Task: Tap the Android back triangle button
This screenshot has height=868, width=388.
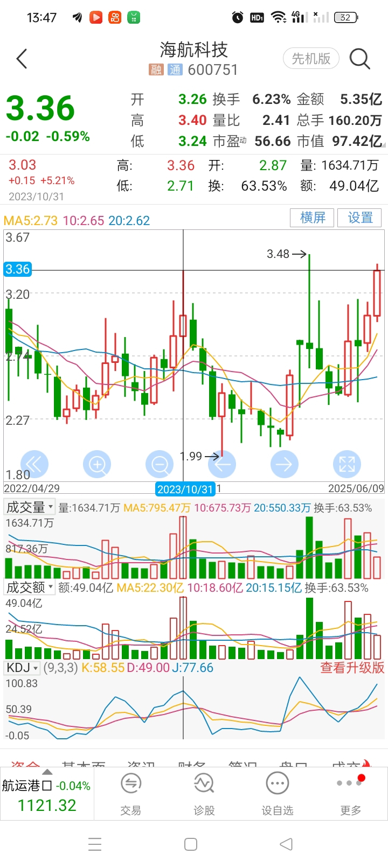Action: [x=286, y=844]
